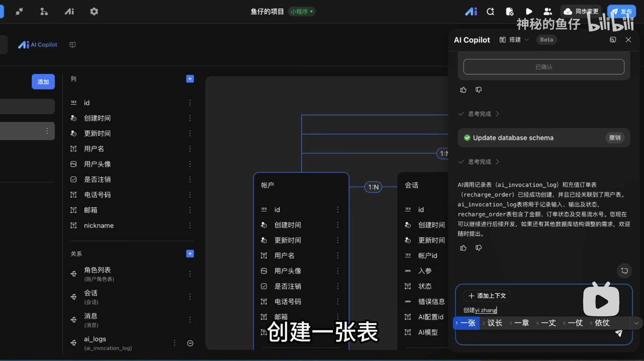Screen dimensions: 644x361
Task: Click the play preview icon in top toolbar
Action: [529, 12]
